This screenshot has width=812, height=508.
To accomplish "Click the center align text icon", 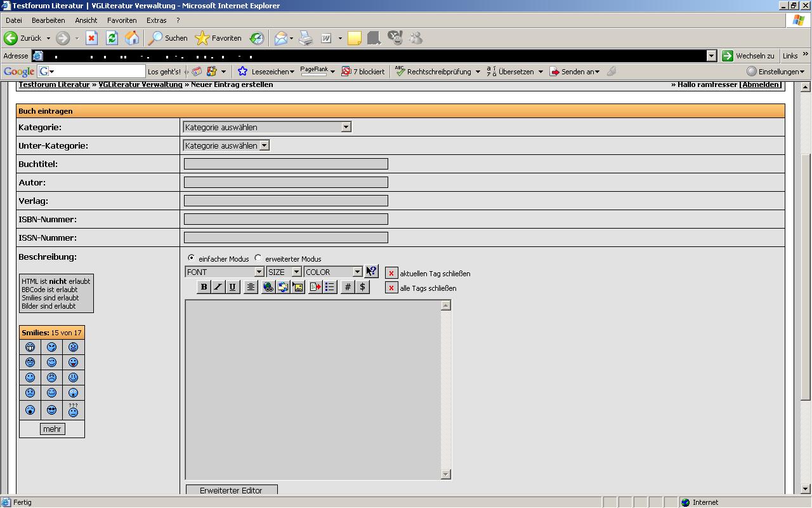I will [251, 287].
